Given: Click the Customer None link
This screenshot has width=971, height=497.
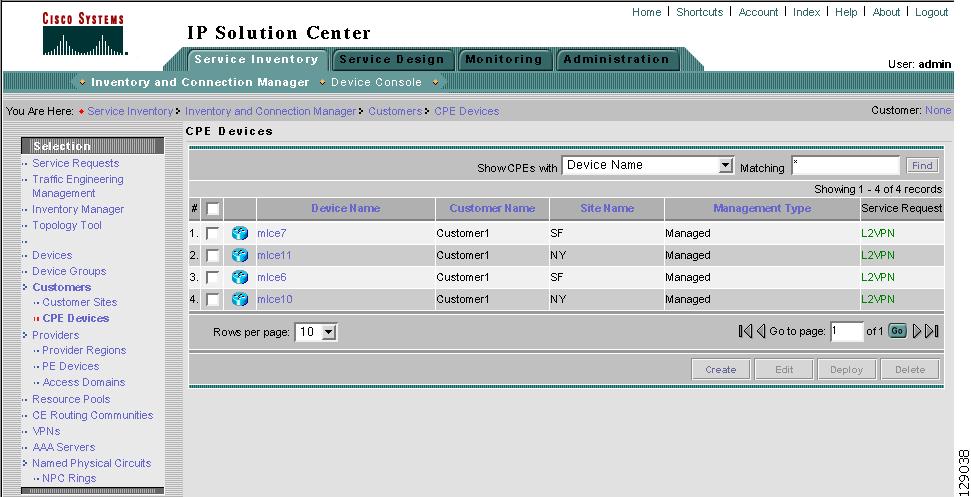Looking at the screenshot, I should pyautogui.click(x=938, y=110).
